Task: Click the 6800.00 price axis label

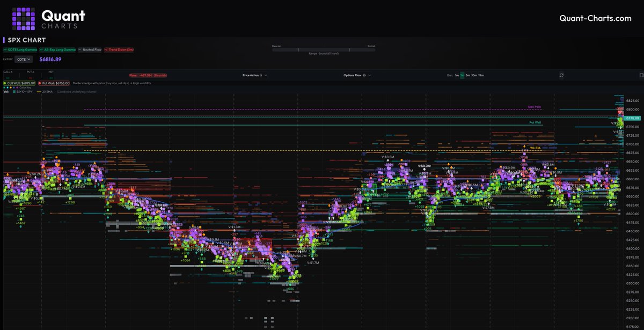Action: point(632,109)
